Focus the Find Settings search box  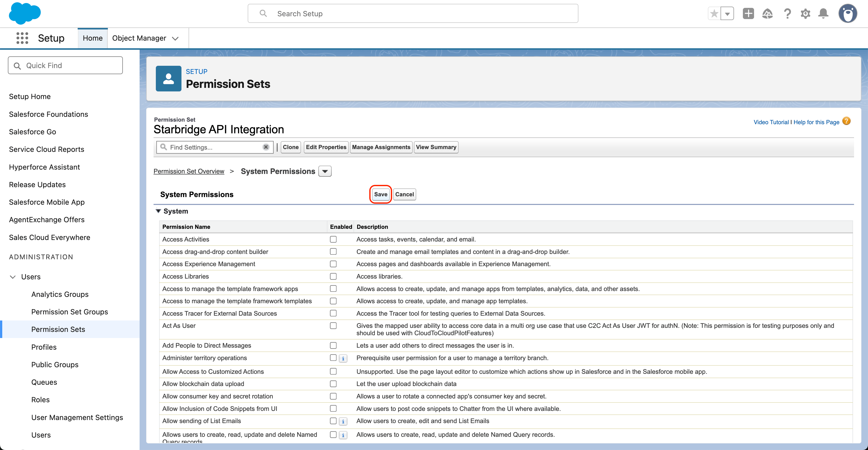click(x=215, y=147)
